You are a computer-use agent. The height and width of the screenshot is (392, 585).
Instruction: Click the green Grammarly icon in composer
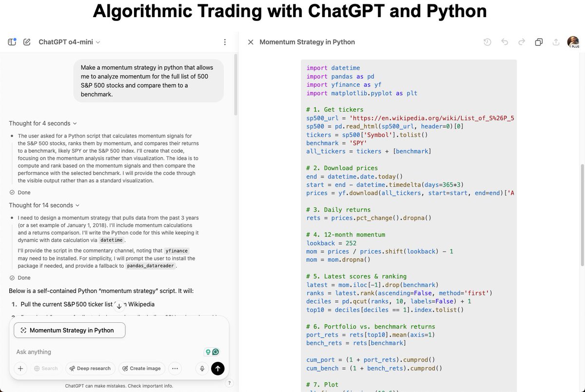(x=215, y=352)
